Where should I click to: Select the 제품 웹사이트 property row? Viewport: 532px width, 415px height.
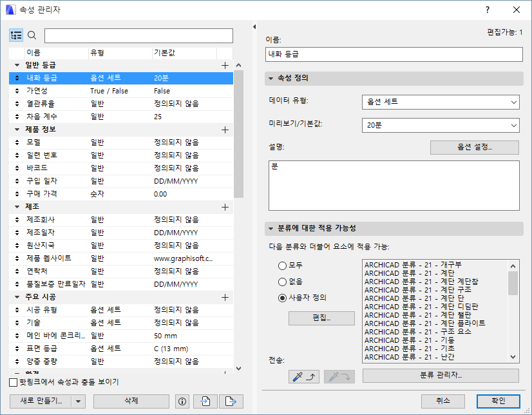click(121, 258)
